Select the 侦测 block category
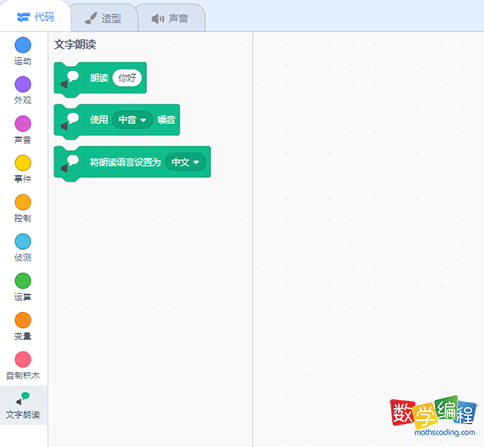The height and width of the screenshot is (447, 484). (23, 248)
